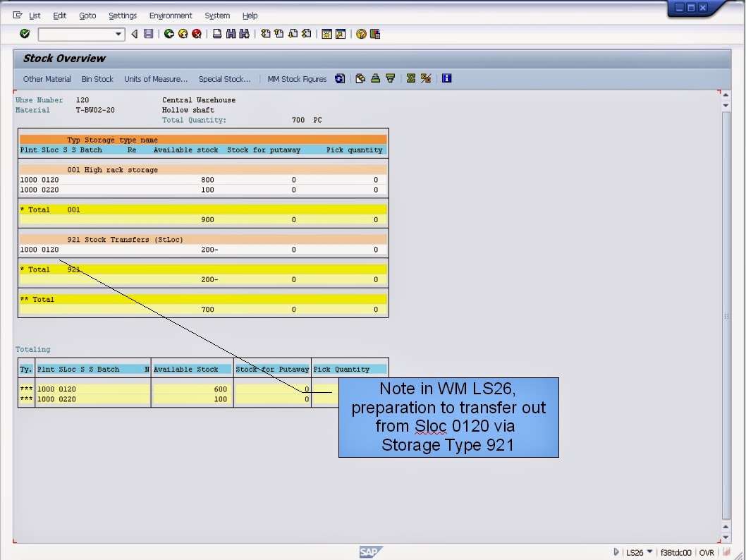This screenshot has width=746, height=560.
Task: Open the Find (binoculars) search icon
Action: (x=231, y=34)
